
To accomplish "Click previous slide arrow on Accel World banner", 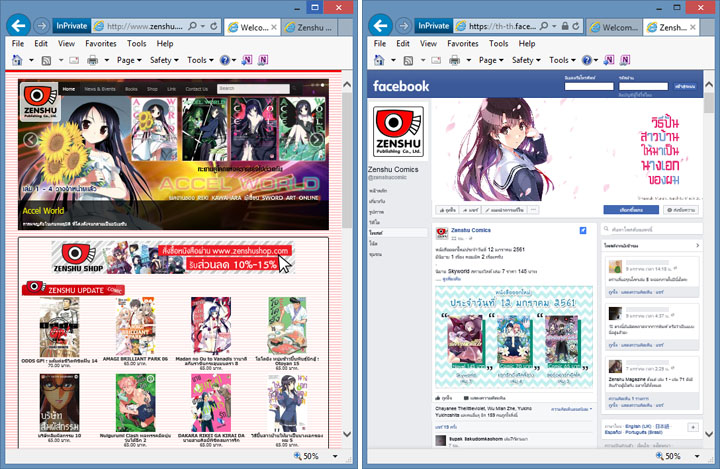I will tap(30, 140).
